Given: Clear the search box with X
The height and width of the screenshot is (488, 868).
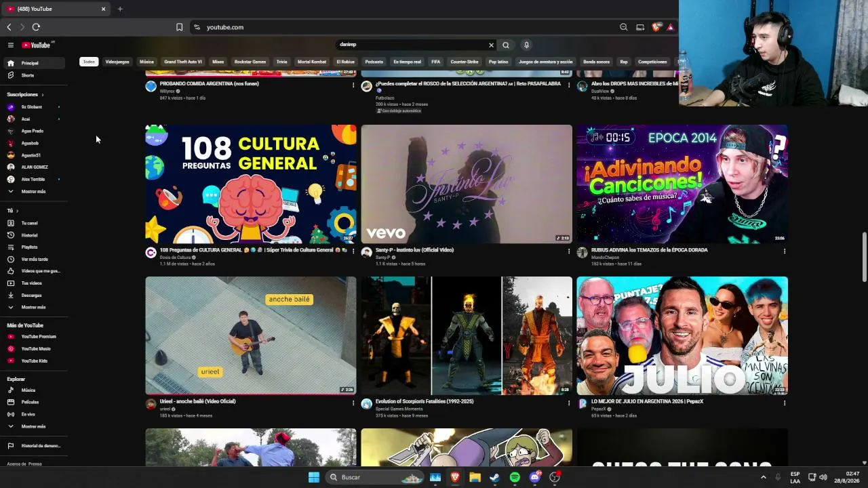Looking at the screenshot, I should pyautogui.click(x=491, y=45).
